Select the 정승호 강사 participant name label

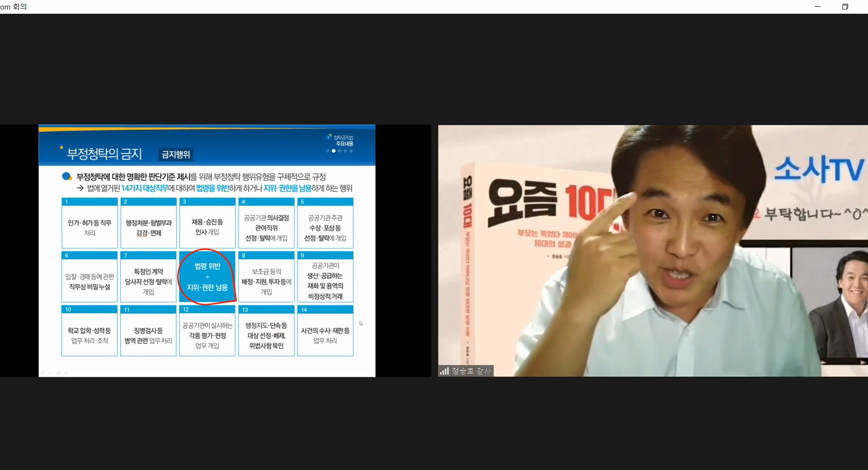coord(471,371)
